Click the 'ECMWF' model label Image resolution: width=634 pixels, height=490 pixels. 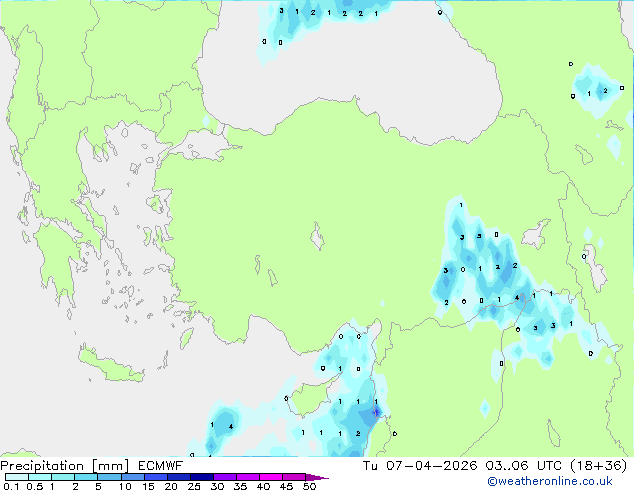pos(160,466)
